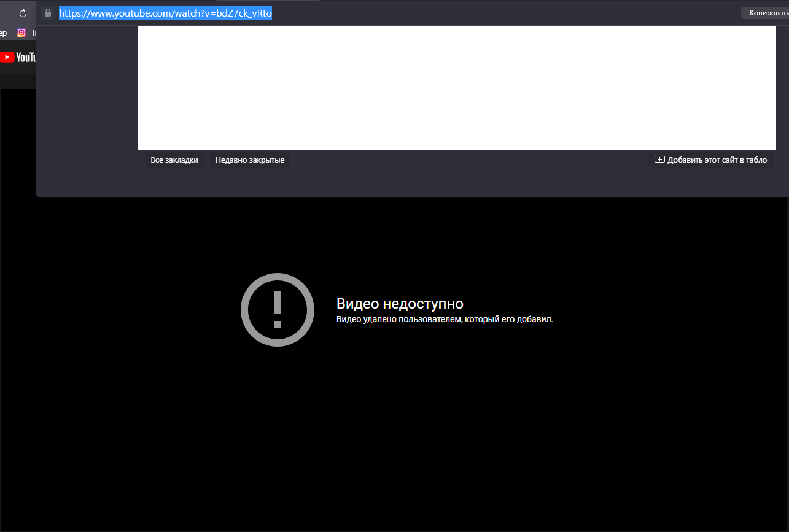The width and height of the screenshot is (789, 532).
Task: Click empty dropdown space below Все закладки
Action: (174, 182)
